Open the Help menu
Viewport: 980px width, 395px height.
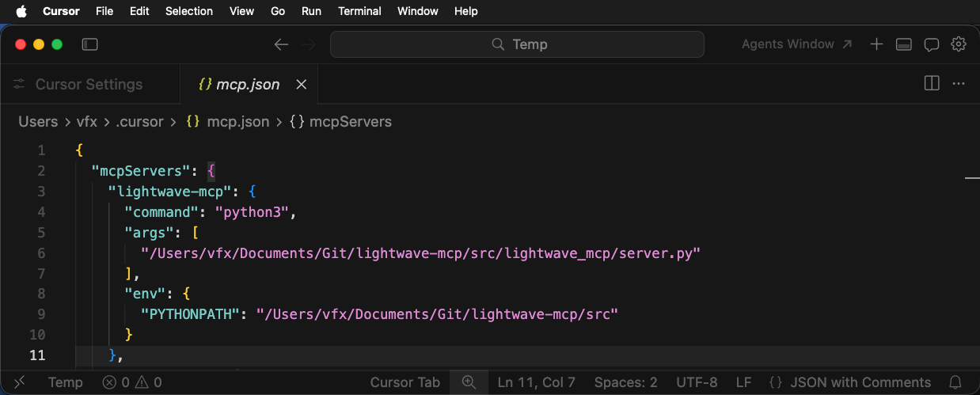pyautogui.click(x=466, y=11)
